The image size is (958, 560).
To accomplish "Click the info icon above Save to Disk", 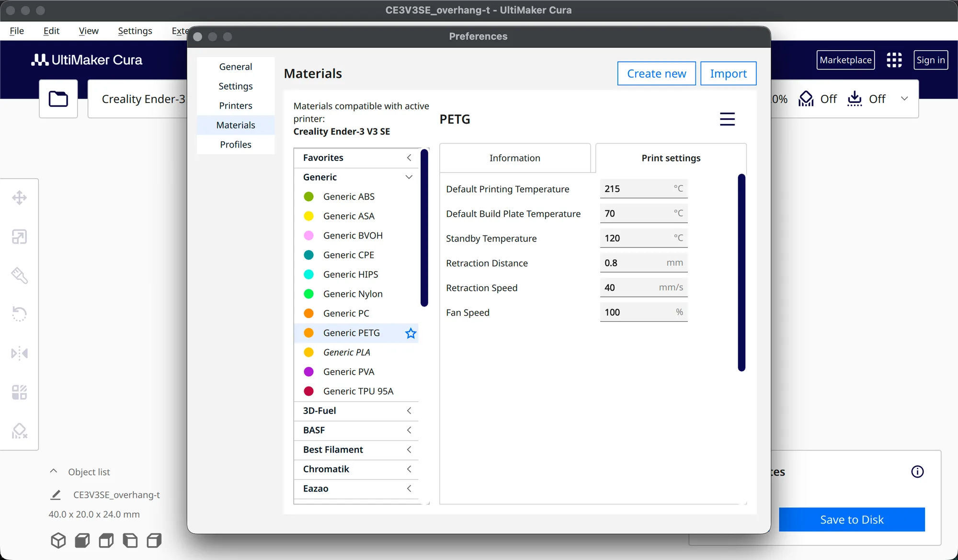I will coord(917,472).
